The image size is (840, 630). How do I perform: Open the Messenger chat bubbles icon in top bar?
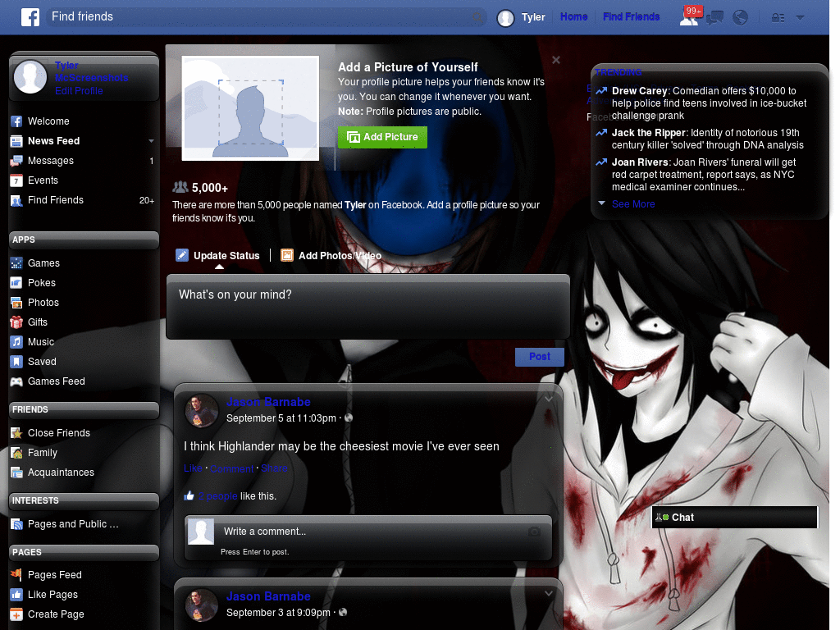coord(714,16)
